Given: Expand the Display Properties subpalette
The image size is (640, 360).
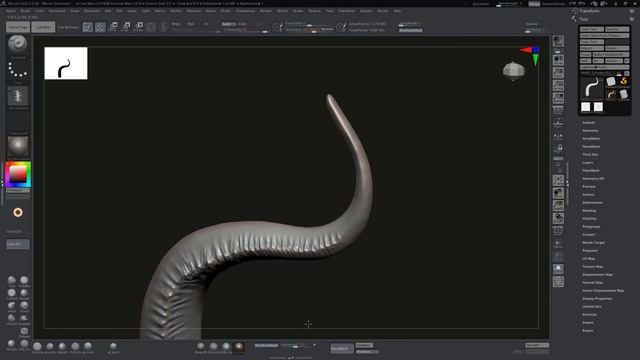Looking at the screenshot, I should (x=597, y=299).
